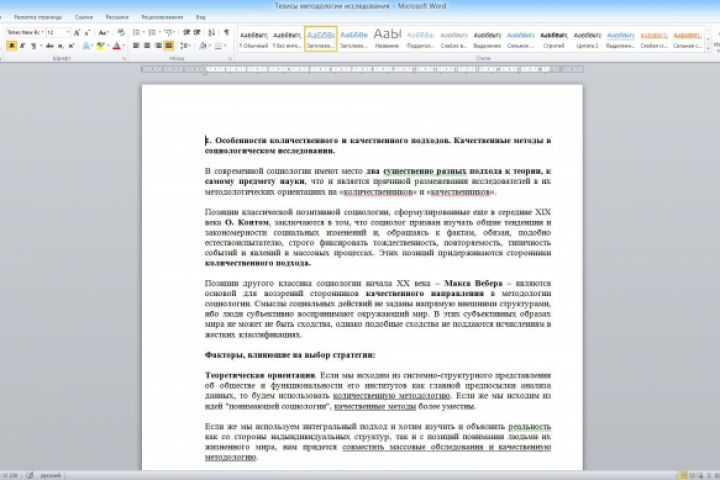720x480 pixels.
Task: Toggle strikethrough formatting
Action: click(50, 45)
